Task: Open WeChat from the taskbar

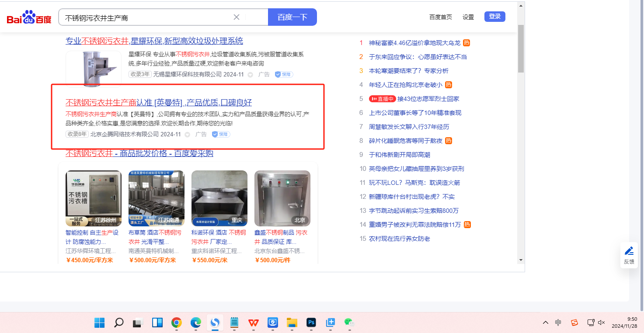Action: [349, 323]
